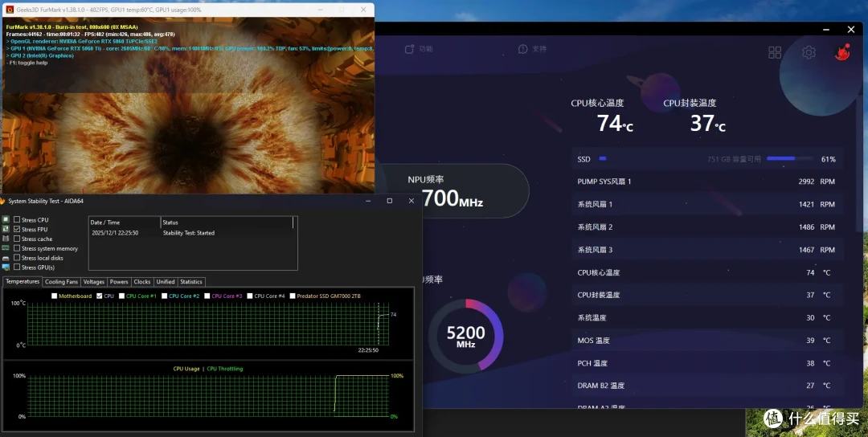868x437 pixels.
Task: Enable the Stress system memory checkbox
Action: (x=17, y=248)
